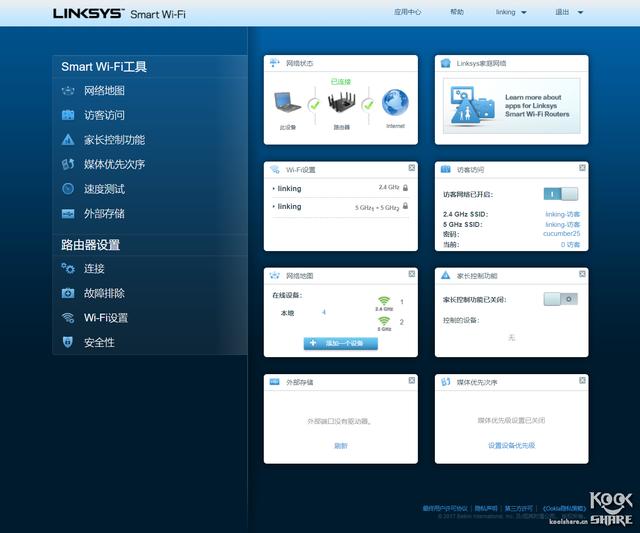640x533 pixels.
Task: Open the 设置设备优先级 link
Action: coord(511,445)
